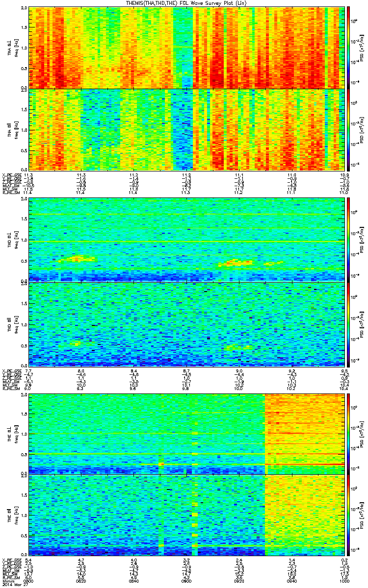Click the THD X_RE_GSE value 7.7 at left
This screenshot has height=588, width=368.
point(28,371)
